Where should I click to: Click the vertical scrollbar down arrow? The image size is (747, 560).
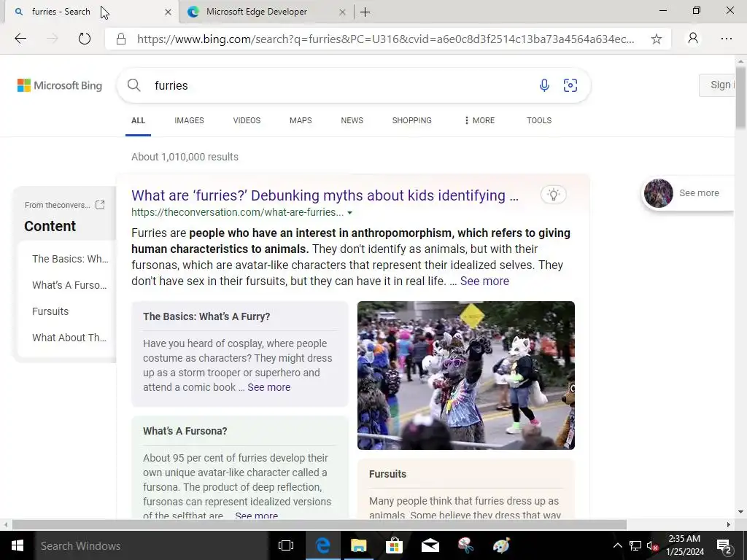(x=740, y=513)
